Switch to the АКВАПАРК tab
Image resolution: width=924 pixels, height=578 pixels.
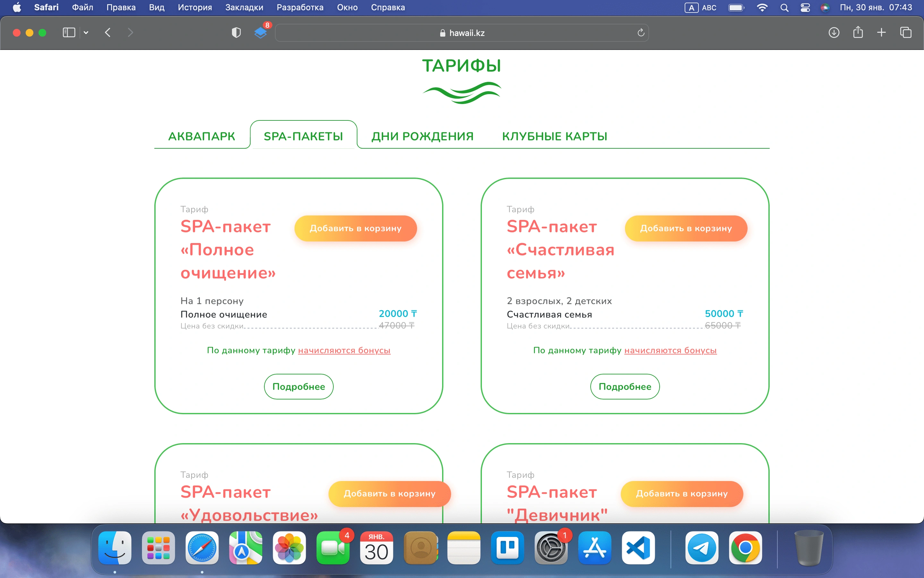(x=201, y=136)
